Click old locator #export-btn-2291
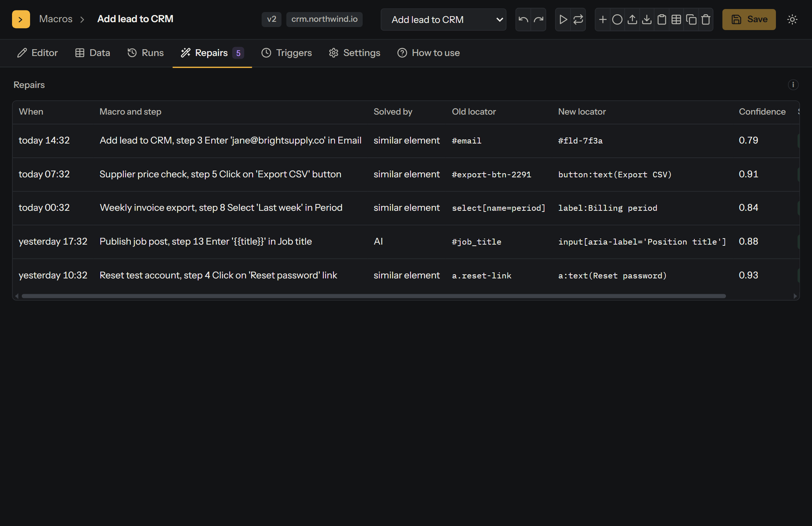The height and width of the screenshot is (526, 812). [x=492, y=174]
